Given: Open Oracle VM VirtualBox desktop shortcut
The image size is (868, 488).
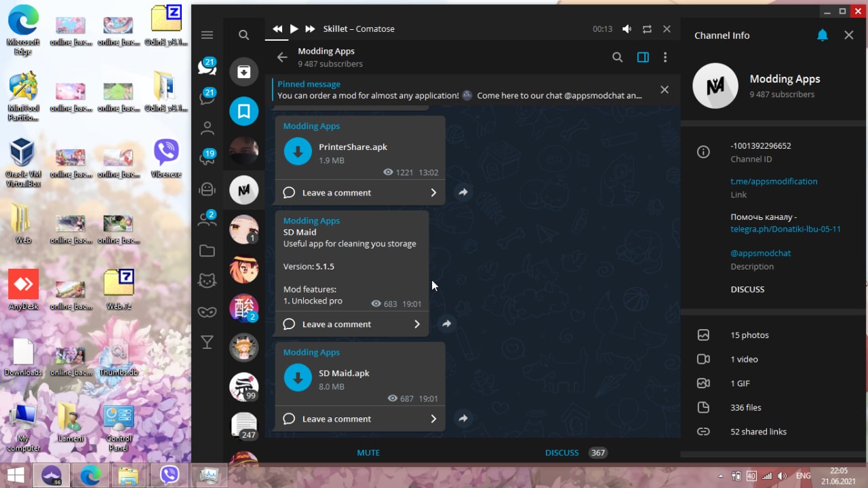Looking at the screenshot, I should [x=24, y=163].
